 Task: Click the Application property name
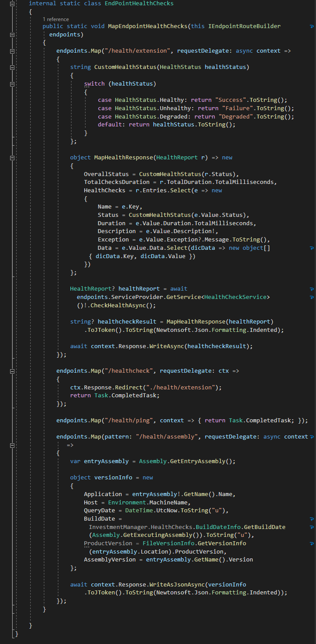pyautogui.click(x=103, y=494)
